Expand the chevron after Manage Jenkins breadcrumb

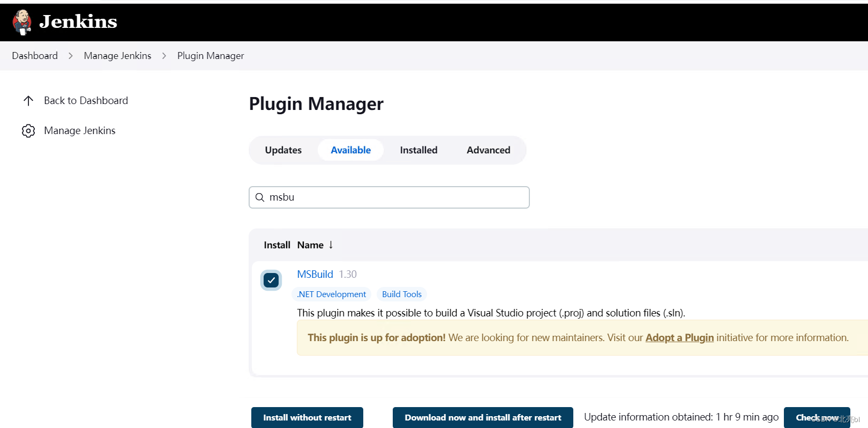164,56
